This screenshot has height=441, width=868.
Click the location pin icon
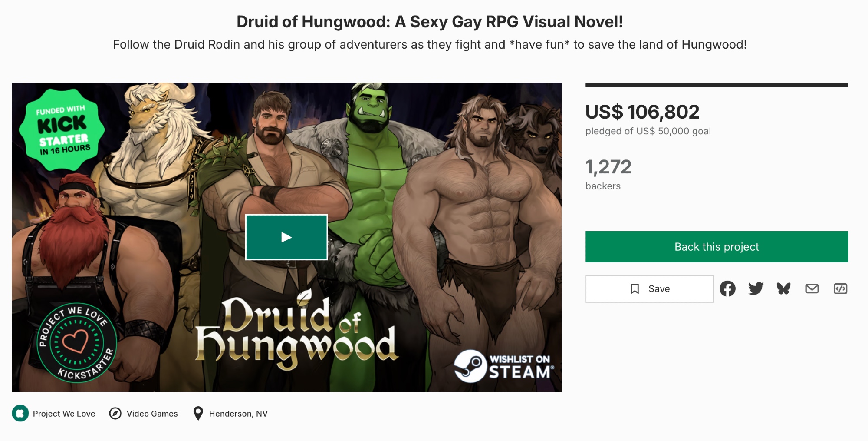click(x=198, y=413)
